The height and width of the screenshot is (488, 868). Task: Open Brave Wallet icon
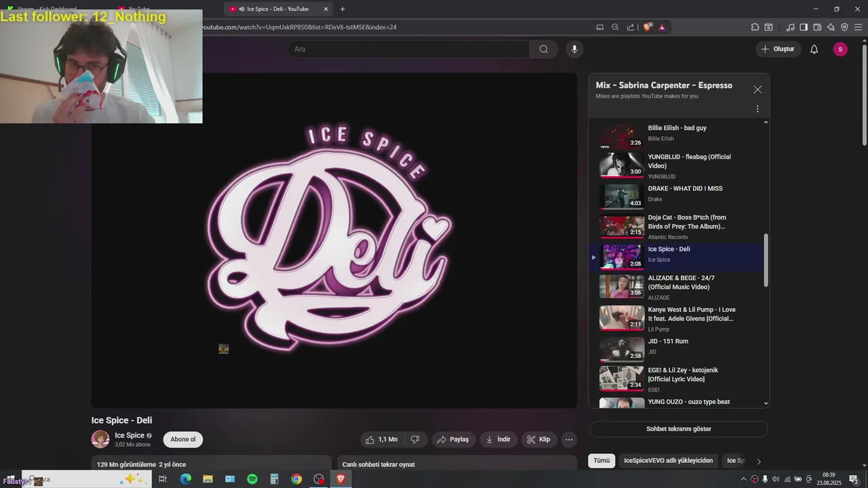(x=817, y=27)
